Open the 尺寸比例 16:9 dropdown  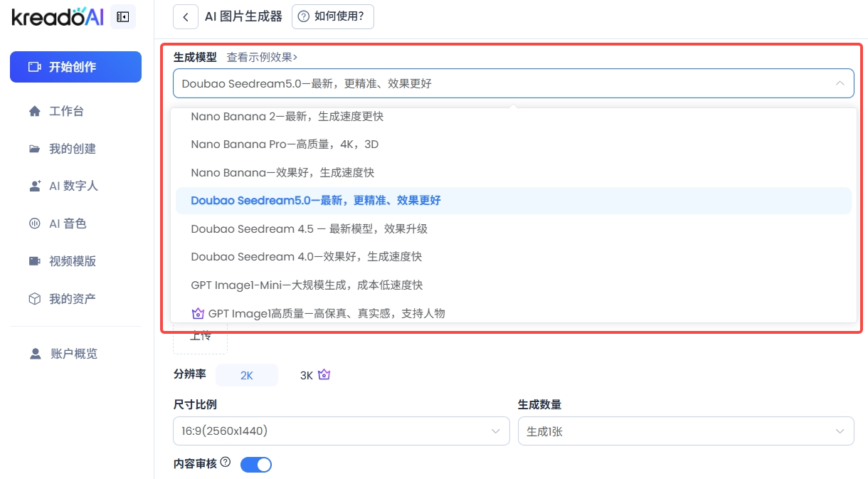point(341,431)
